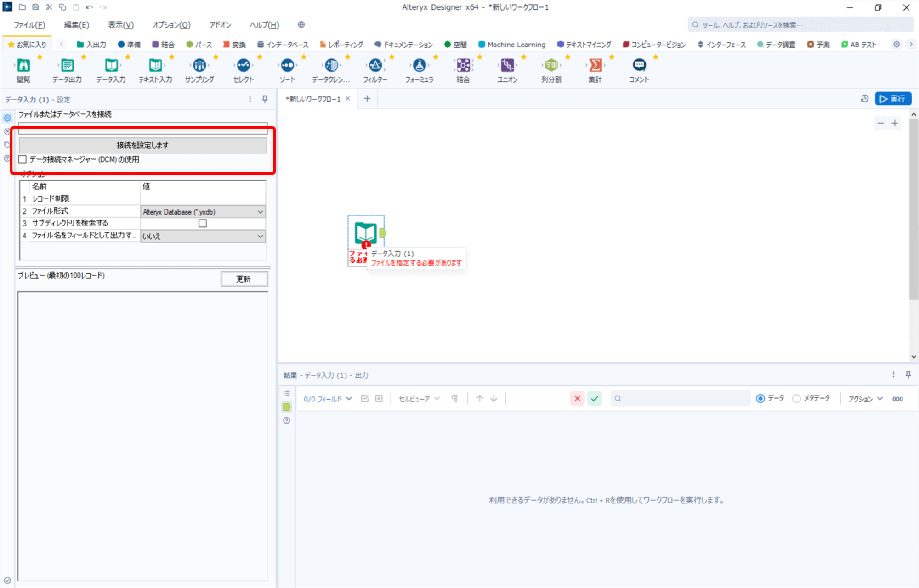Select the メタデータ radio button
The image size is (919, 588).
(x=796, y=399)
